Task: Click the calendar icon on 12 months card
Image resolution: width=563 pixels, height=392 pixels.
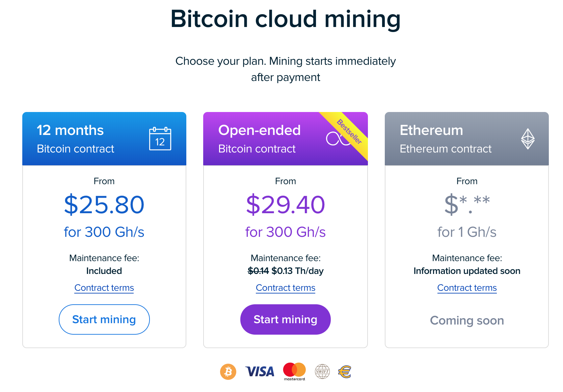Action: click(x=160, y=139)
